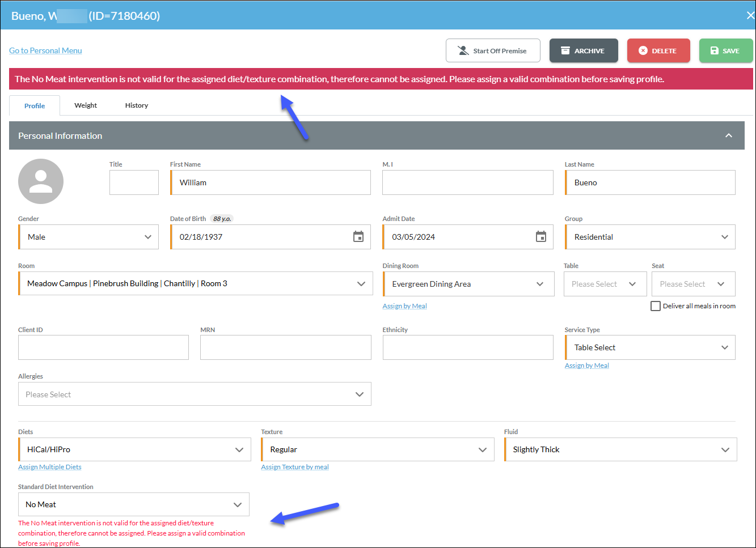
Task: Open the Table Please Select dropdown
Action: (605, 284)
